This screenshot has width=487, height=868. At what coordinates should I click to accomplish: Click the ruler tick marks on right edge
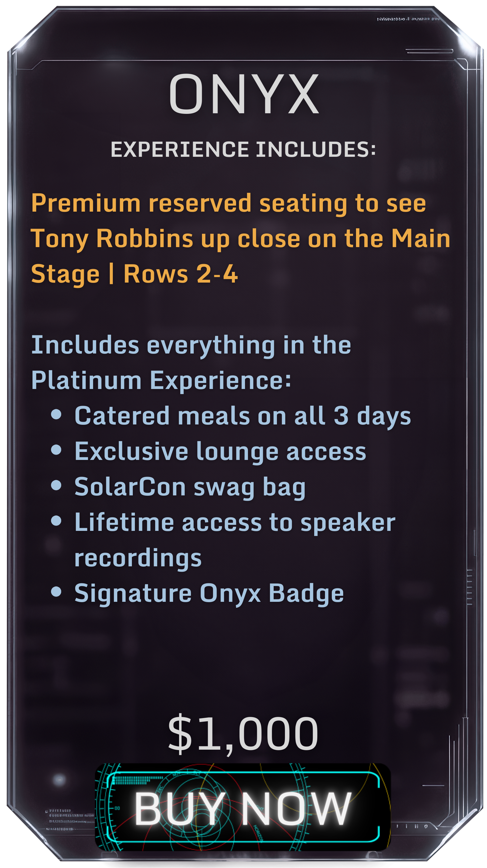tap(469, 587)
